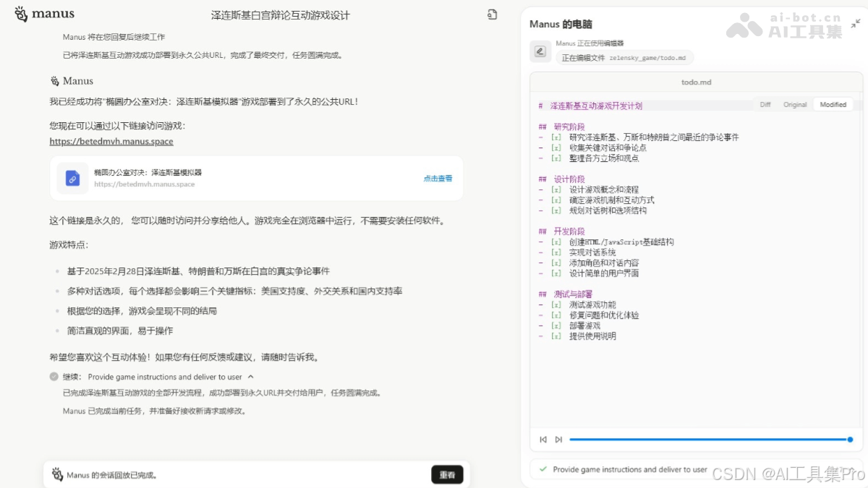The height and width of the screenshot is (488, 868).
Task: Collapse the 'Provide game instructions' step chevron
Action: (x=251, y=377)
